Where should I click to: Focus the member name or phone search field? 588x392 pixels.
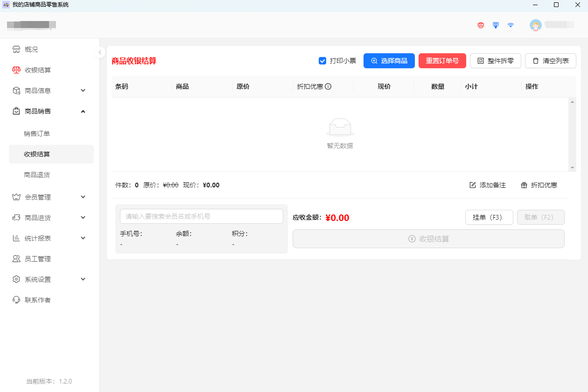202,216
